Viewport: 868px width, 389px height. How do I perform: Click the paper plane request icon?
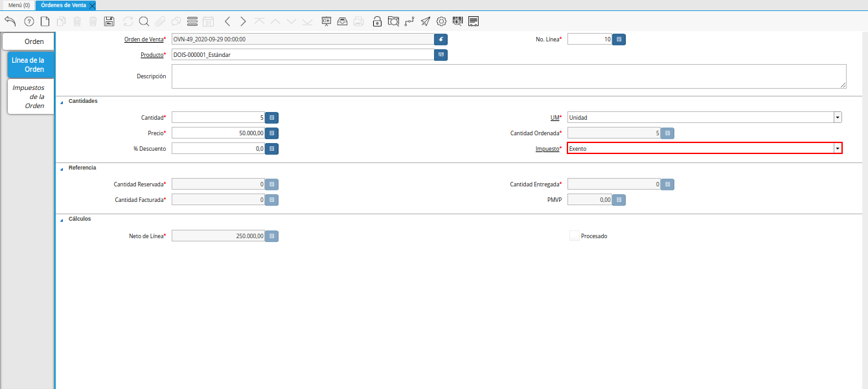425,21
